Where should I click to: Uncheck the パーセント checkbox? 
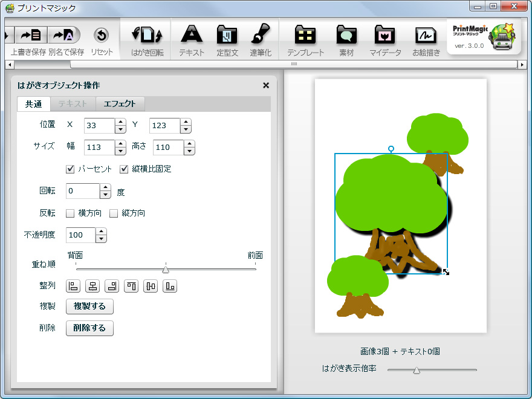[70, 169]
